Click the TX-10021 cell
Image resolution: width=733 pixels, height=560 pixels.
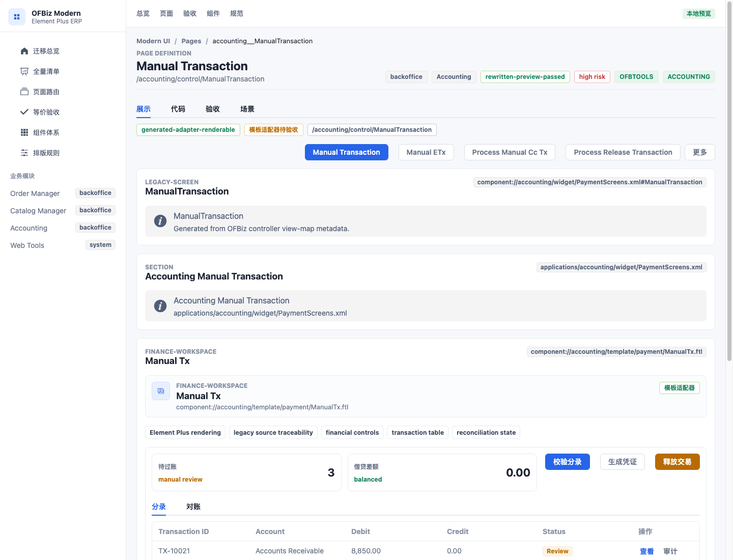174,551
